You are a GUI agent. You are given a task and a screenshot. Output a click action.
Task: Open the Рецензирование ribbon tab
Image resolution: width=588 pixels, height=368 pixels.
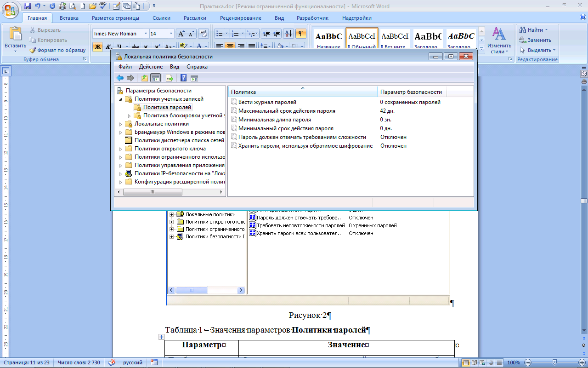tap(240, 18)
